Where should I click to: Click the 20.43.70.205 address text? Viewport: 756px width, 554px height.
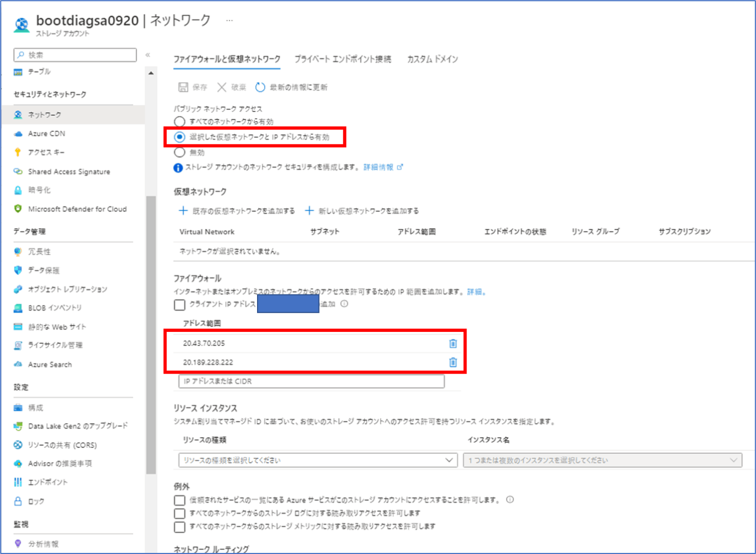coord(204,343)
